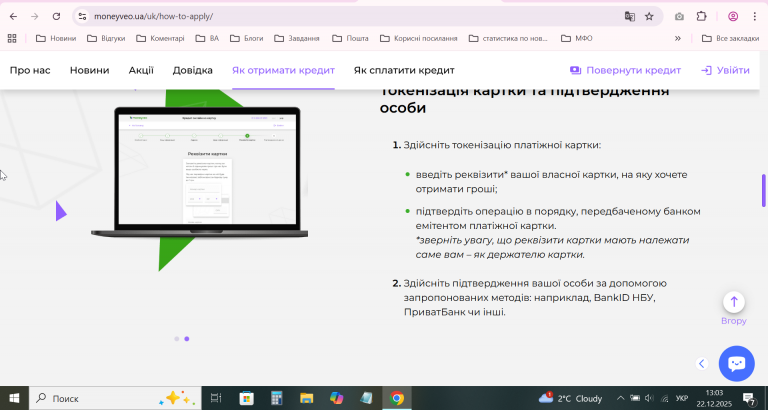Open the blue chat support bubble

tap(737, 364)
